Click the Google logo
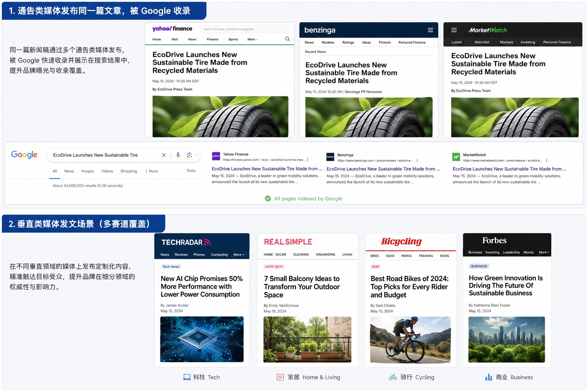 tap(24, 155)
